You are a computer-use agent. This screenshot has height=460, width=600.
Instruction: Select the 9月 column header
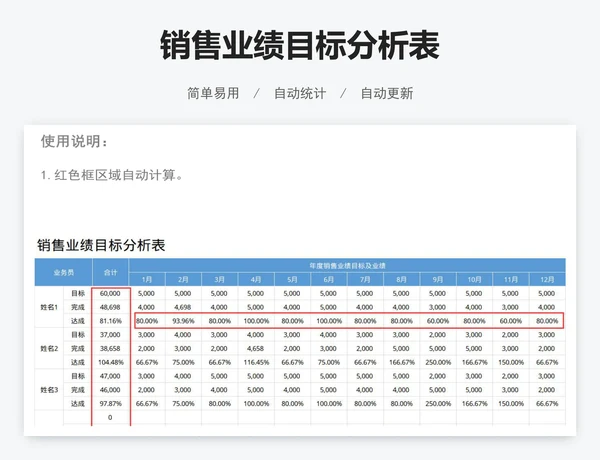pyautogui.click(x=437, y=279)
